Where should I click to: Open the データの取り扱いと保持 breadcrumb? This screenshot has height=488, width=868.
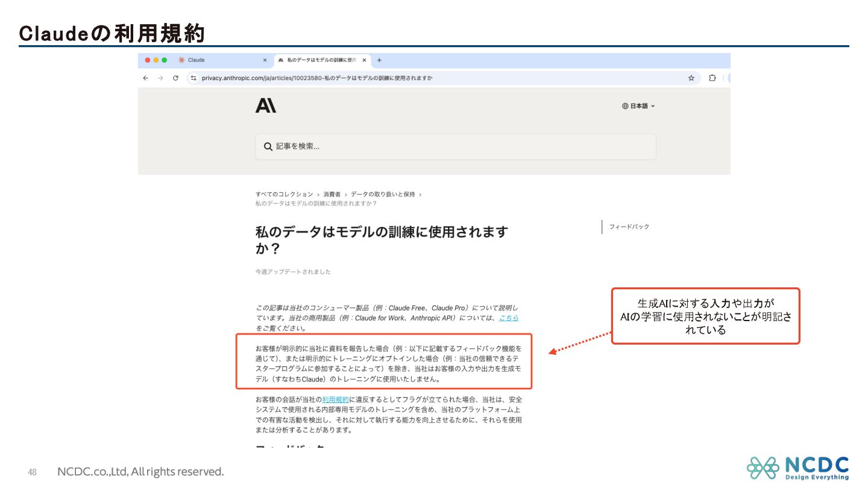383,194
